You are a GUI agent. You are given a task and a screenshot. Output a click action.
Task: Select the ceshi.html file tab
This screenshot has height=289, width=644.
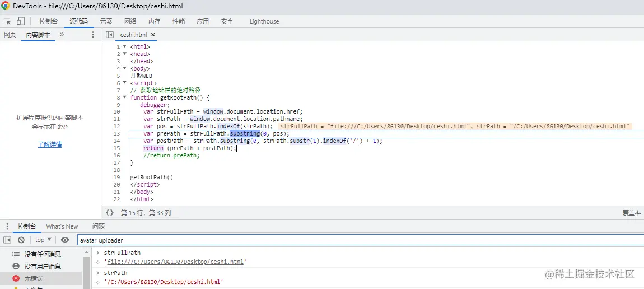(133, 35)
